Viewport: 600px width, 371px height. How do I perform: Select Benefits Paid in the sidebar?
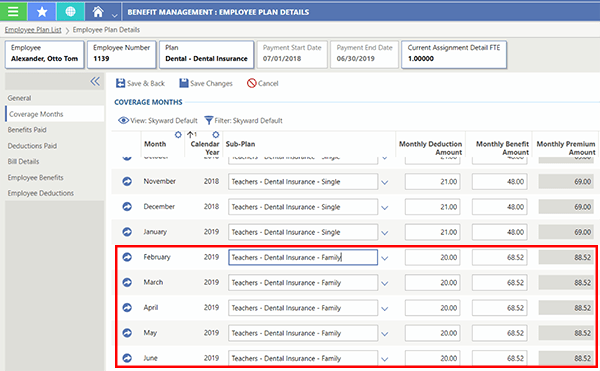point(27,130)
